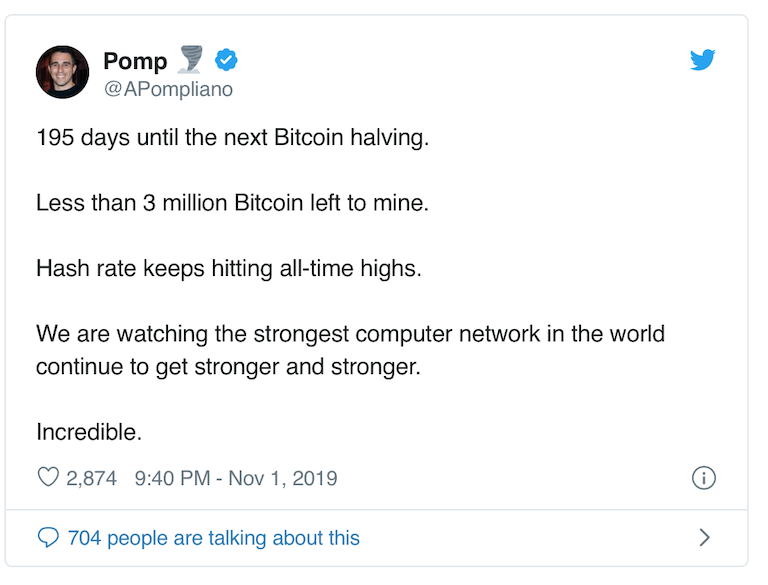Click the Bitcoin halving text
The height and width of the screenshot is (585, 768).
pos(351,137)
